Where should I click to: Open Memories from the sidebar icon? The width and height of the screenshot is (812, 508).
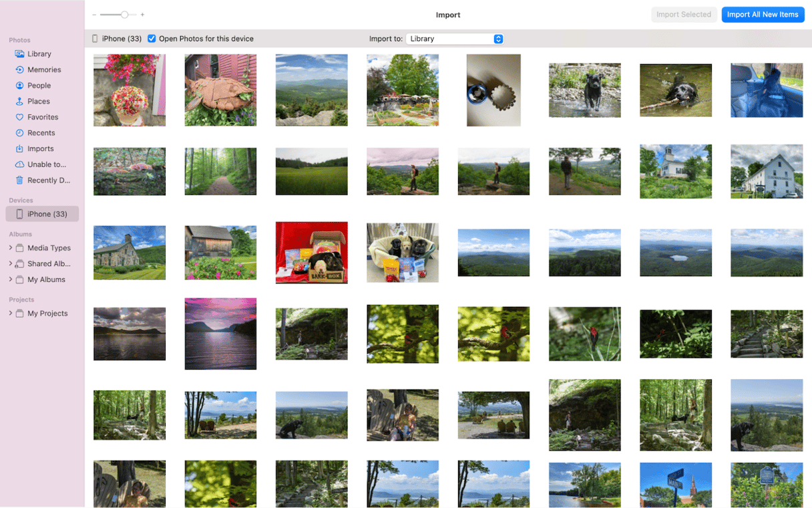20,70
